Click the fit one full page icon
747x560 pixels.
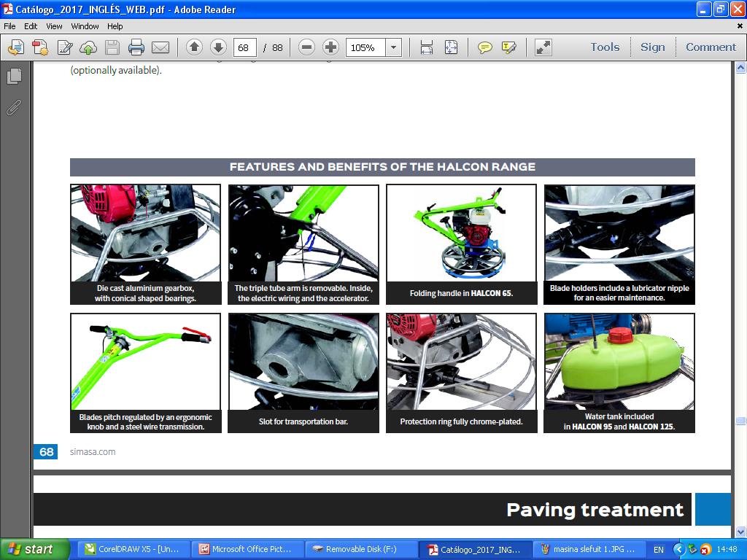[451, 47]
